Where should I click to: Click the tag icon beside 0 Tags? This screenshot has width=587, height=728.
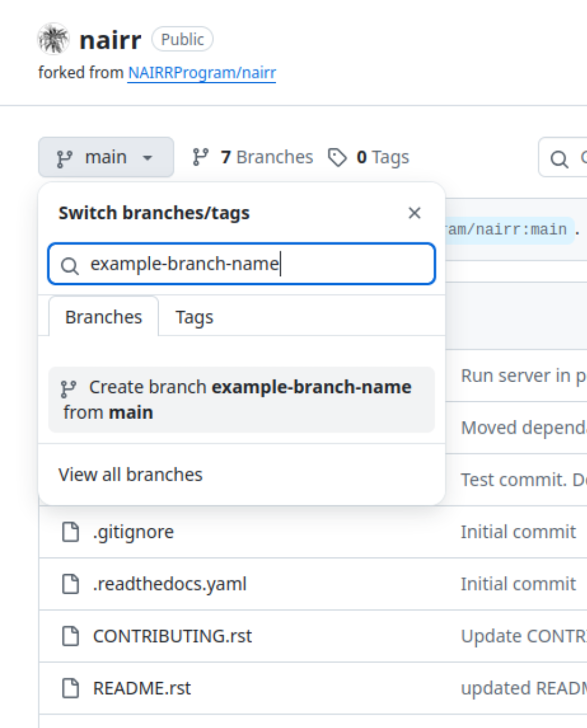(338, 157)
